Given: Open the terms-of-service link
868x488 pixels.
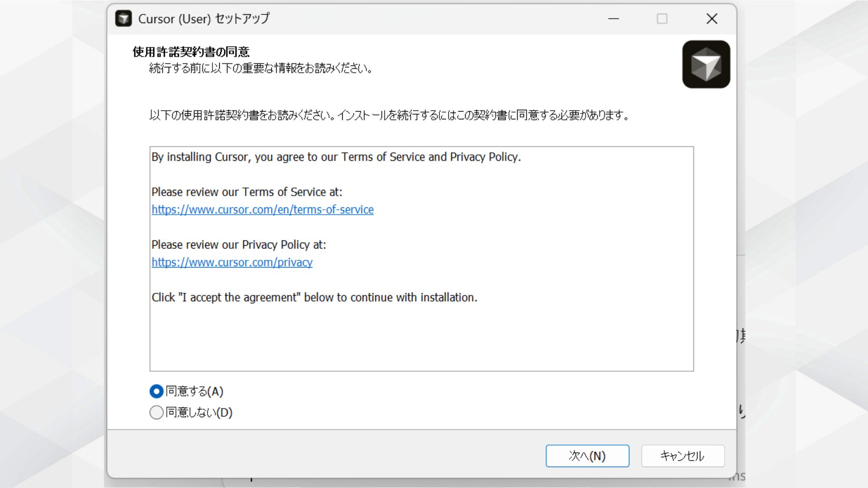Looking at the screenshot, I should point(263,210).
